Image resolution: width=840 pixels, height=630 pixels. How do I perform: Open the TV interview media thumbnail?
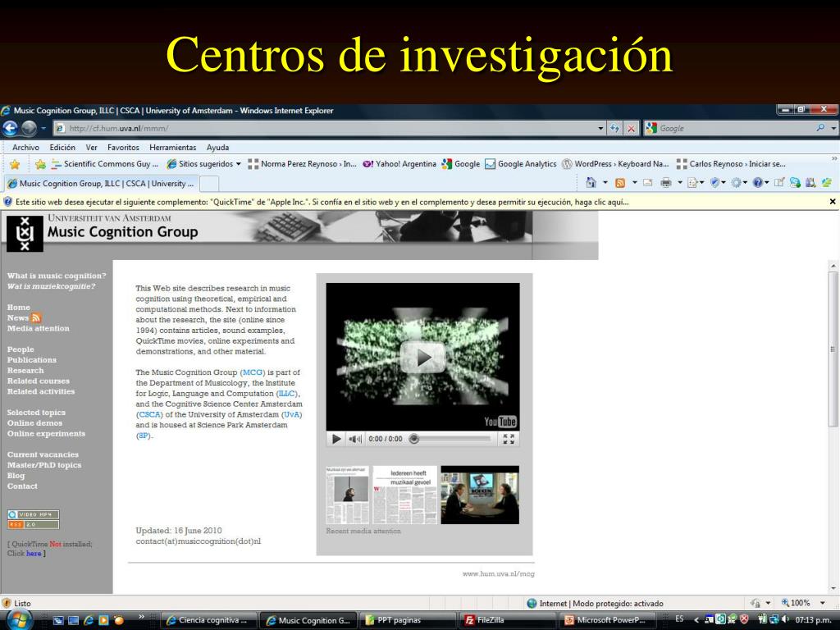click(480, 495)
